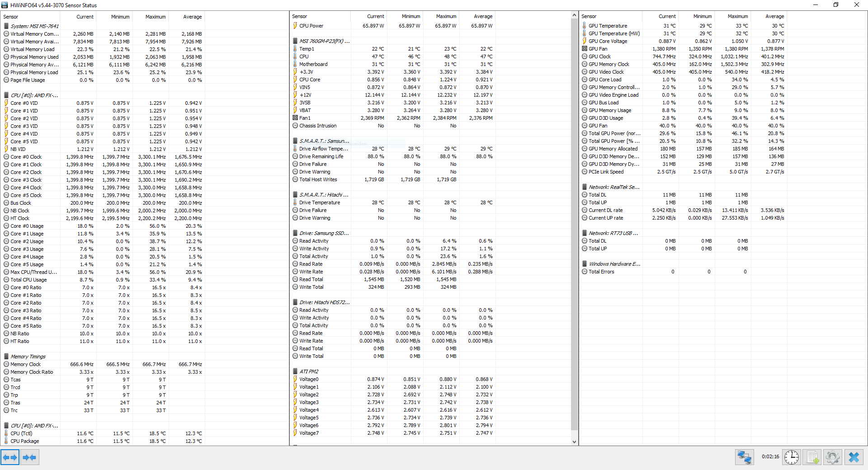Click Average column header in right panel
This screenshot has height=470, width=868.
[774, 16]
